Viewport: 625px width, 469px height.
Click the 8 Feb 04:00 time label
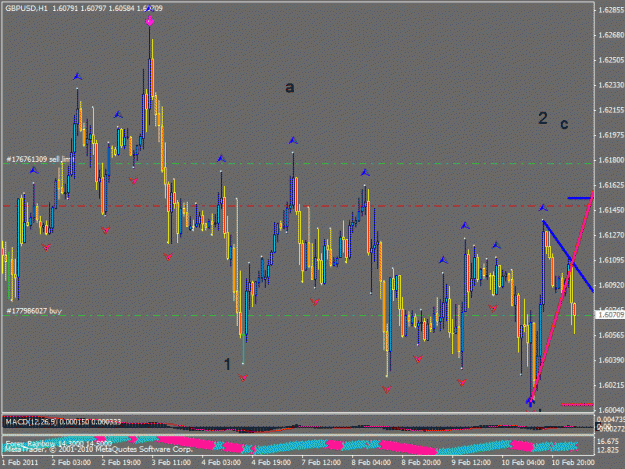(x=371, y=462)
